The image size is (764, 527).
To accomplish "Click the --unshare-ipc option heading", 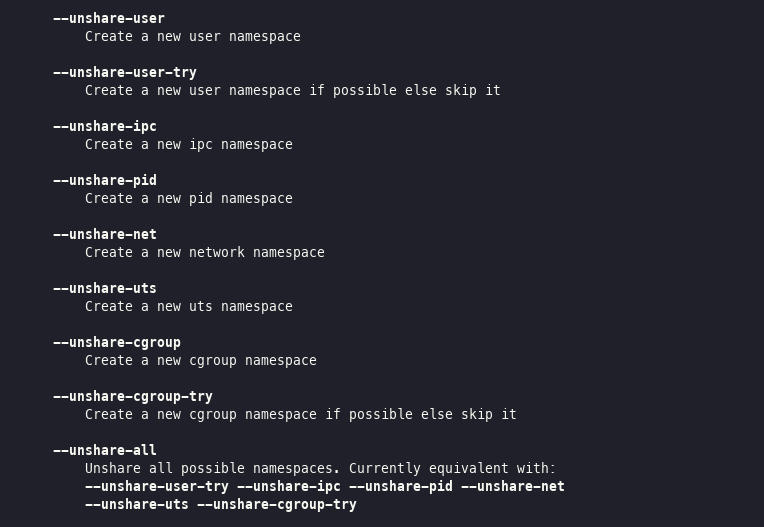I will (105, 127).
